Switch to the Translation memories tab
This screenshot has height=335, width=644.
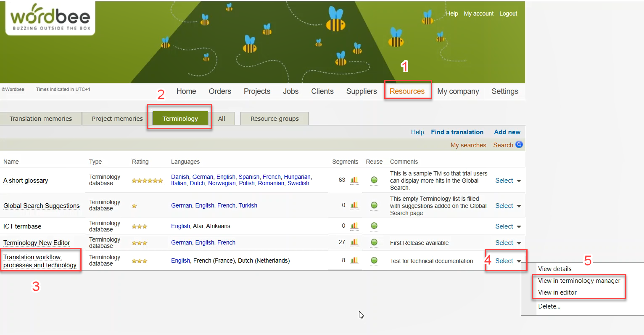[x=41, y=119]
